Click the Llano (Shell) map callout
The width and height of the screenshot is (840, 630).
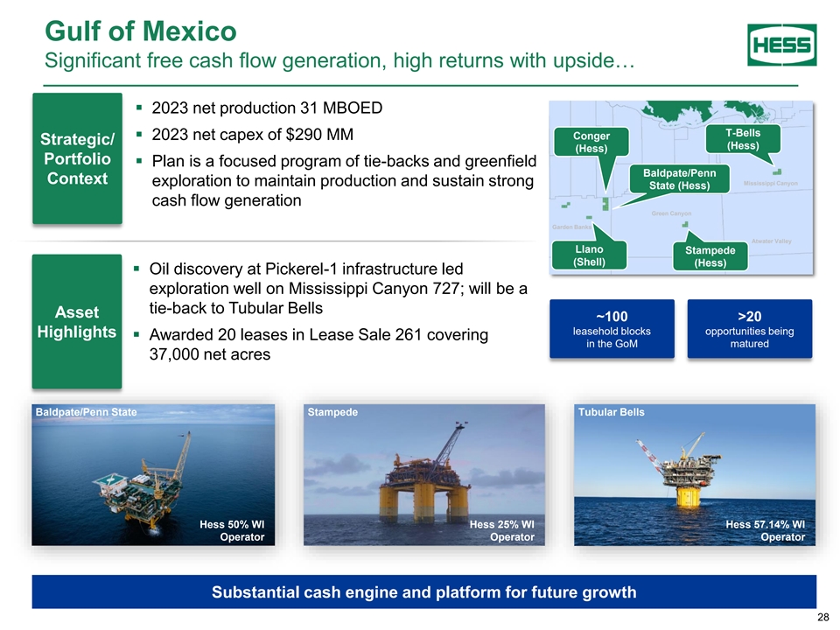tap(589, 255)
